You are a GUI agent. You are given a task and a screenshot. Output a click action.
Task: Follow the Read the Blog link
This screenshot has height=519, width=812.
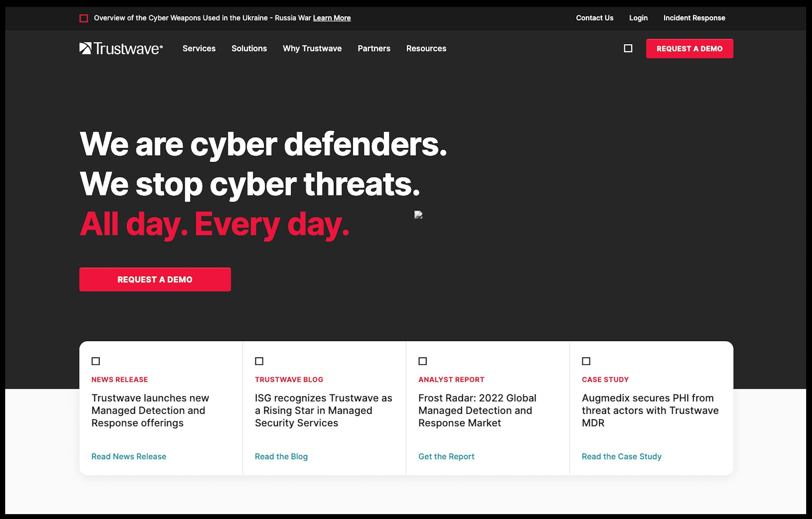[x=281, y=456]
